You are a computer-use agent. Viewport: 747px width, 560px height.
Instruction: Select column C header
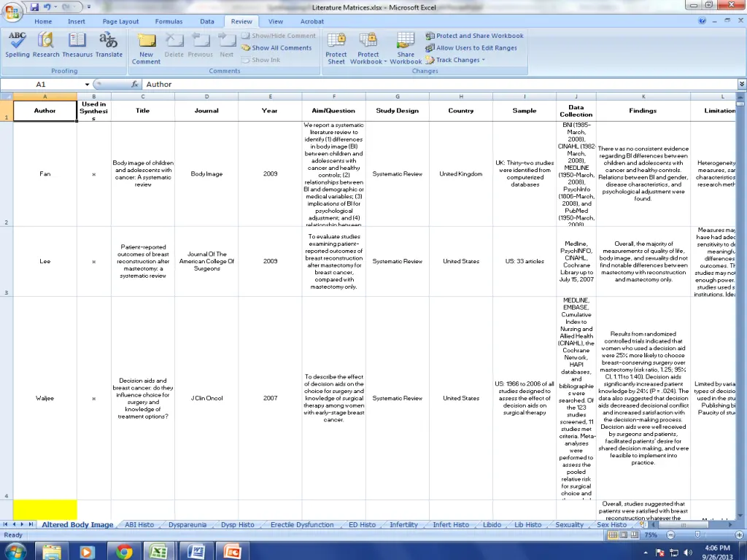pyautogui.click(x=142, y=96)
